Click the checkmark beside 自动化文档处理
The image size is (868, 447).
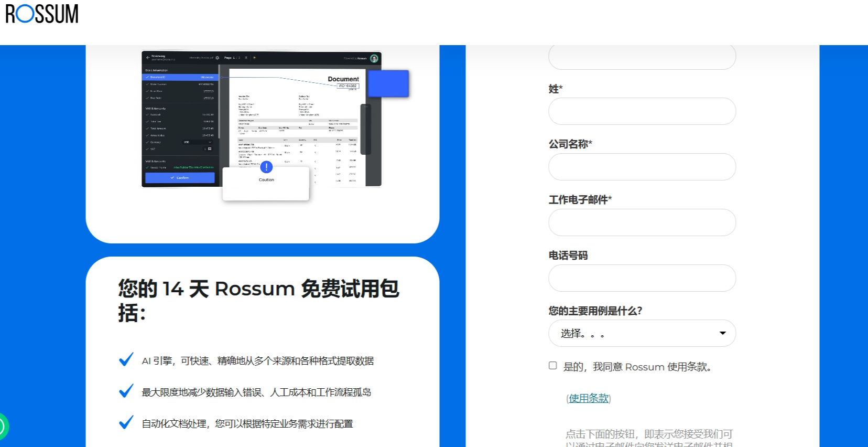click(x=126, y=422)
